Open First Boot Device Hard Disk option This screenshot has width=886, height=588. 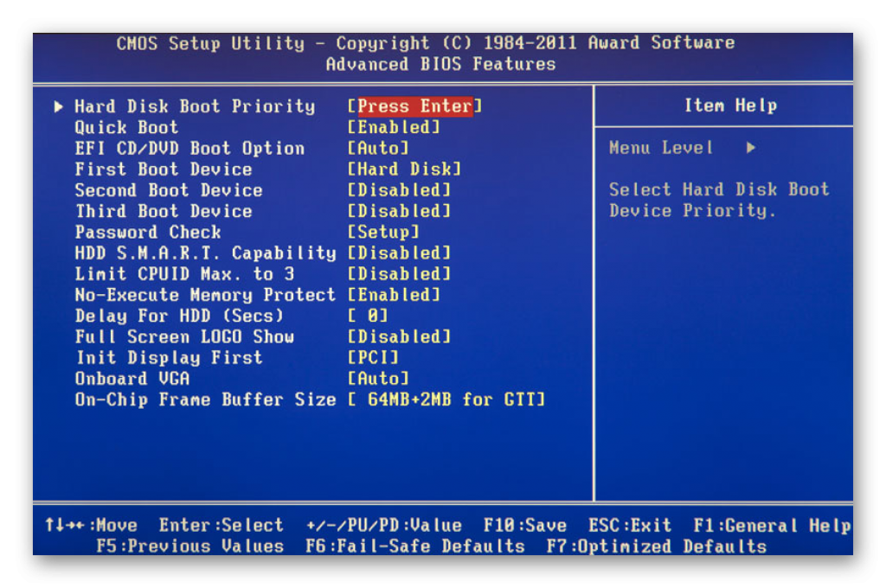click(x=404, y=169)
